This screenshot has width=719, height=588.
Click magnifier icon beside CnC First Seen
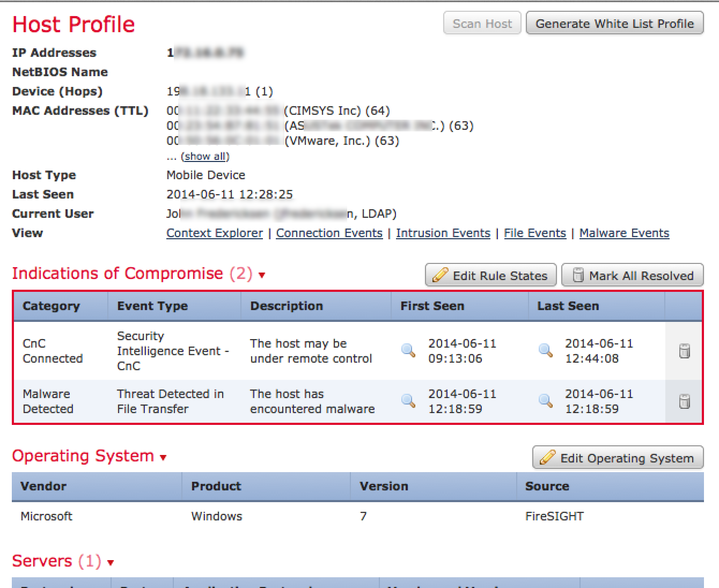pyautogui.click(x=408, y=351)
